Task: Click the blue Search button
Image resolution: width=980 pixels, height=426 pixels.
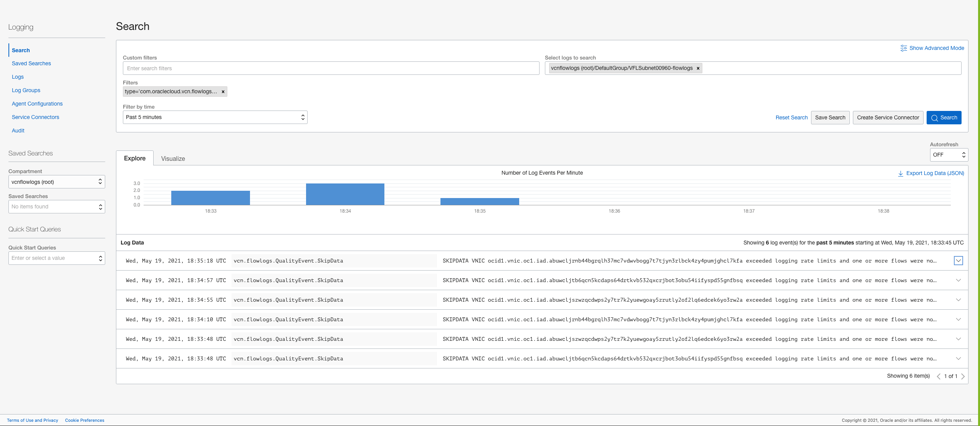Action: [944, 118]
